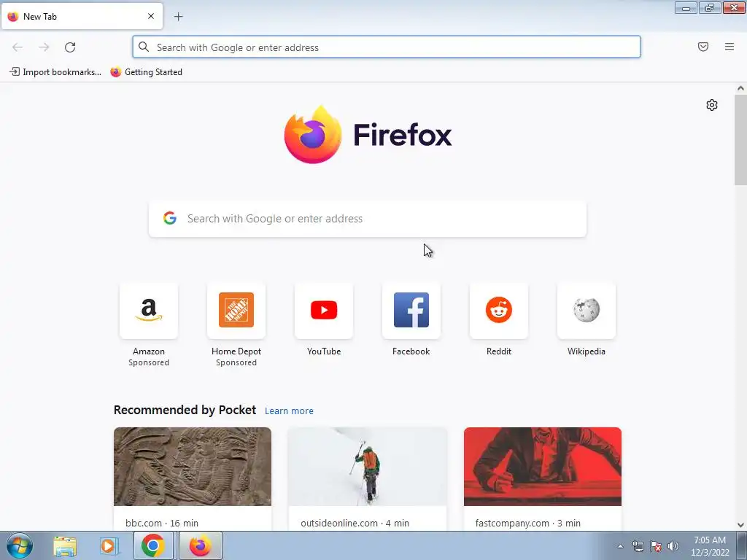Viewport: 747px width, 560px height.
Task: Click the Forward navigation arrow
Action: 44,47
